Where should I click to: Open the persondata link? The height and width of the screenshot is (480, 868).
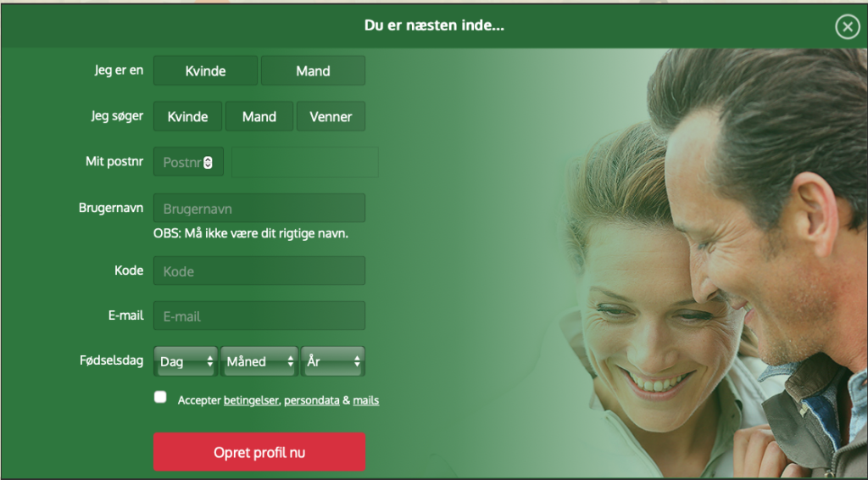point(312,400)
